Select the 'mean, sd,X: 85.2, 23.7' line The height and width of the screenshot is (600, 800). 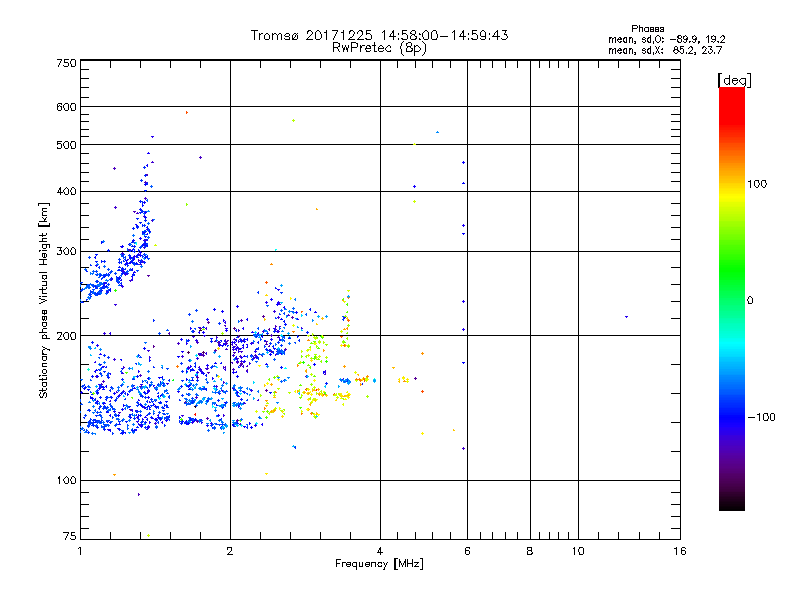pyautogui.click(x=665, y=50)
